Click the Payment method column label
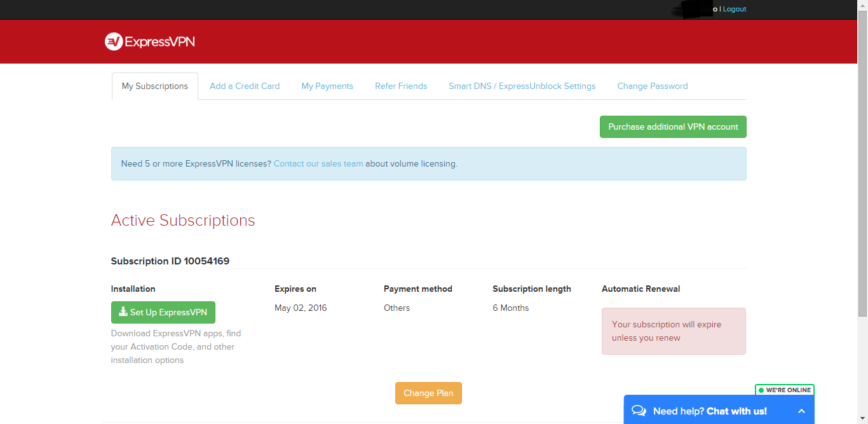This screenshot has width=868, height=424. click(x=418, y=289)
